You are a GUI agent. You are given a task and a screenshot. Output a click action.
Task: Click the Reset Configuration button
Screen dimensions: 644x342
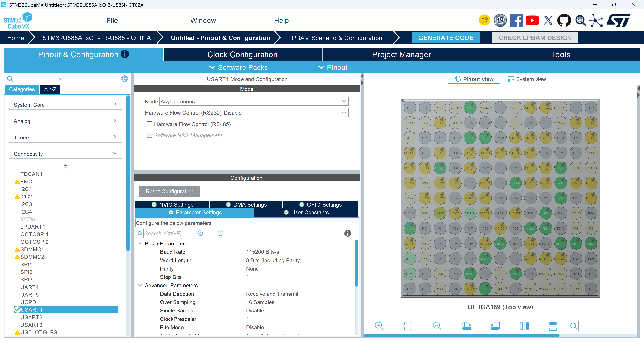pos(170,191)
